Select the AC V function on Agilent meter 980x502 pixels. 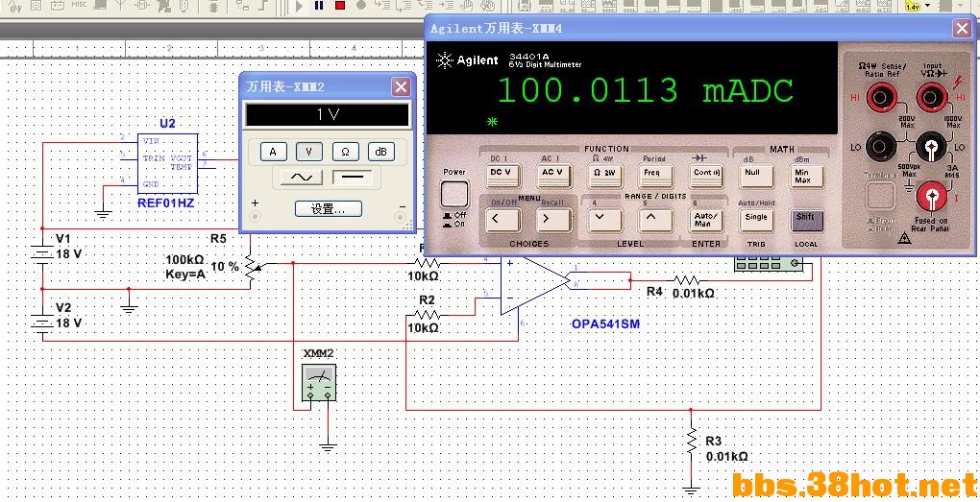pyautogui.click(x=553, y=176)
